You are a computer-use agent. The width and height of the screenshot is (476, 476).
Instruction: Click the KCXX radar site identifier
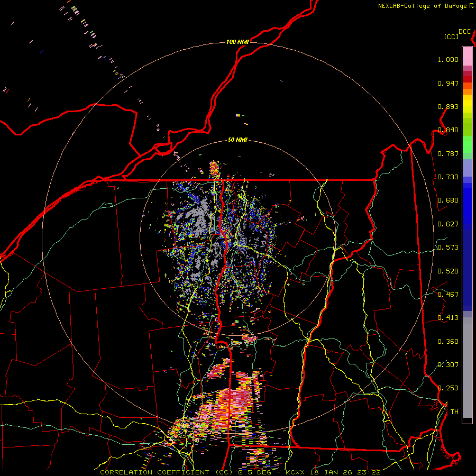[295, 472]
